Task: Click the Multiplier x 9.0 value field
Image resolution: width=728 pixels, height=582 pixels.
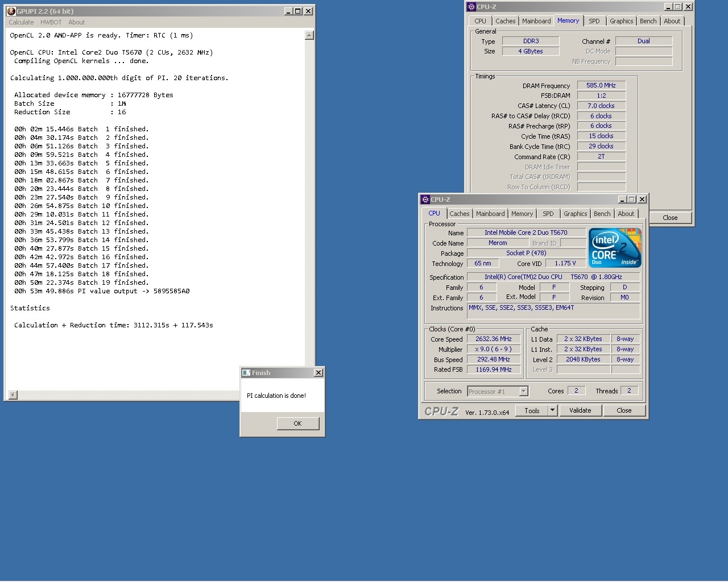Action: [x=494, y=349]
